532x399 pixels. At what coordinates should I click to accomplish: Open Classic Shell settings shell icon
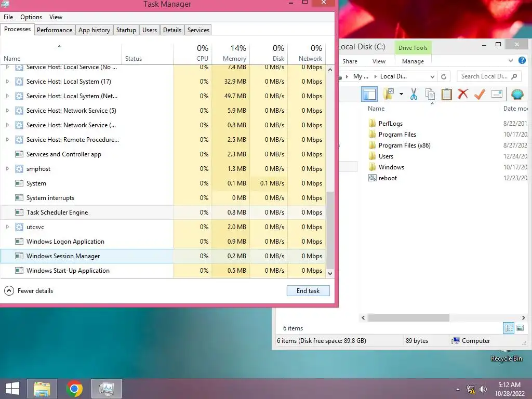click(517, 94)
